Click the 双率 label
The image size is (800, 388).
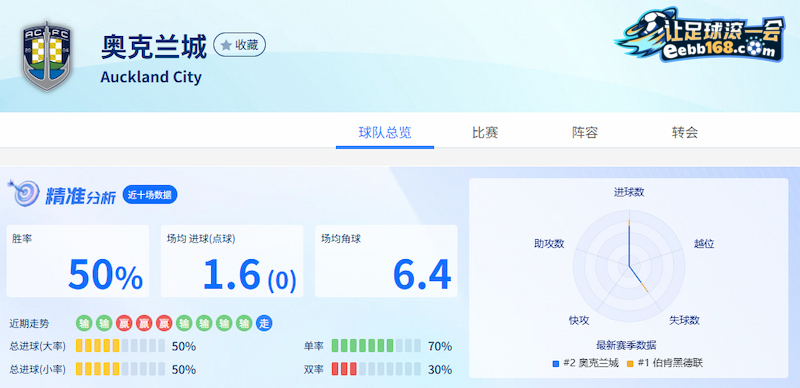coord(314,369)
